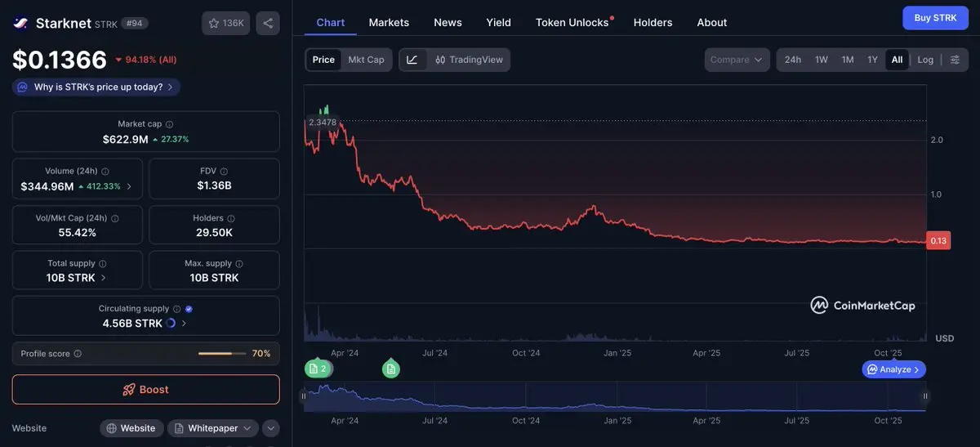Image resolution: width=980 pixels, height=447 pixels.
Task: Click the $1.36B FDV value
Action: (x=214, y=186)
